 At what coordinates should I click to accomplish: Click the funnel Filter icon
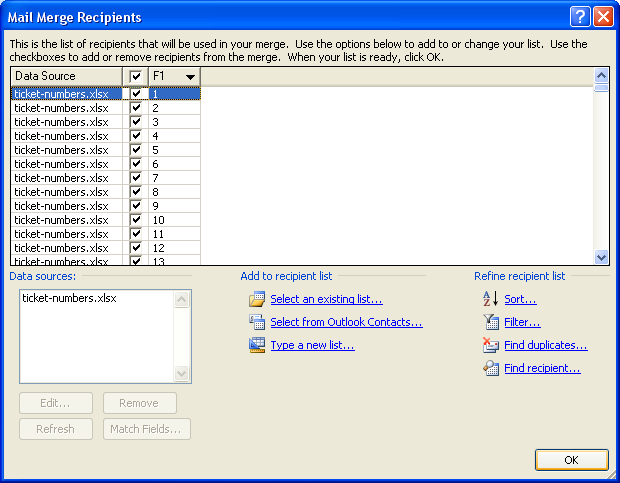490,322
